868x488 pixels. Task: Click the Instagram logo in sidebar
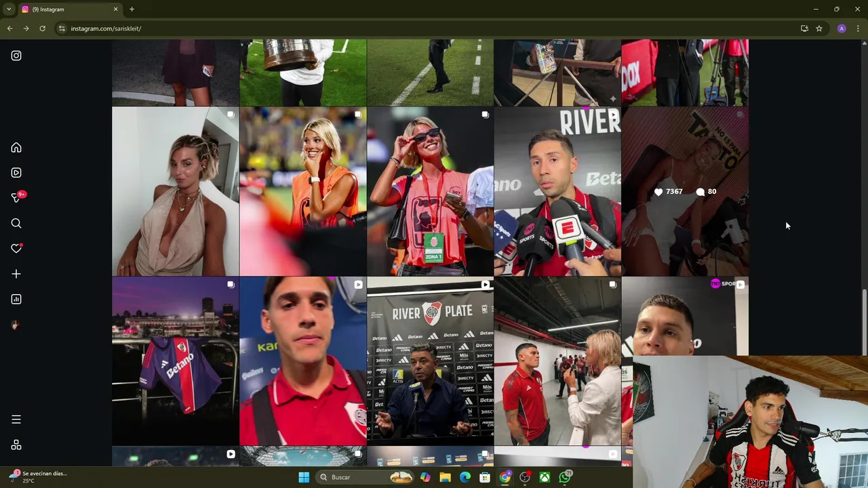(x=16, y=56)
